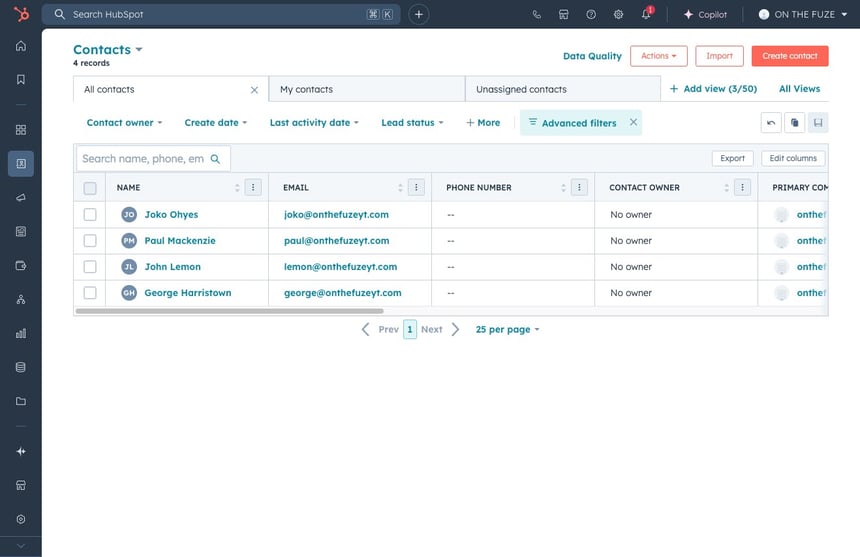Image resolution: width=860 pixels, height=557 pixels.
Task: Click the save view icon
Action: (818, 123)
